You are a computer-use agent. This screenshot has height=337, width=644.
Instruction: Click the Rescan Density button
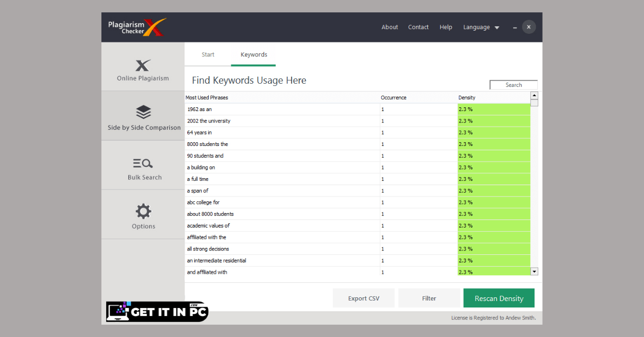499,298
